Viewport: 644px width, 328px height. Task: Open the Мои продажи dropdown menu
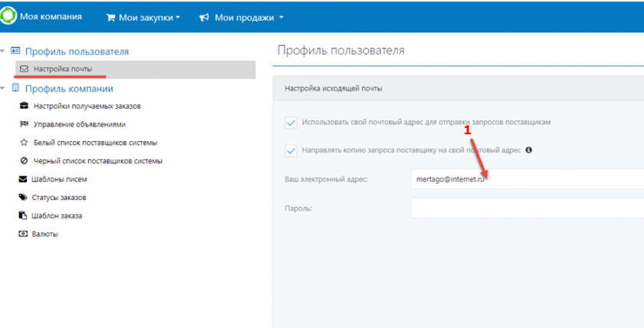(241, 18)
